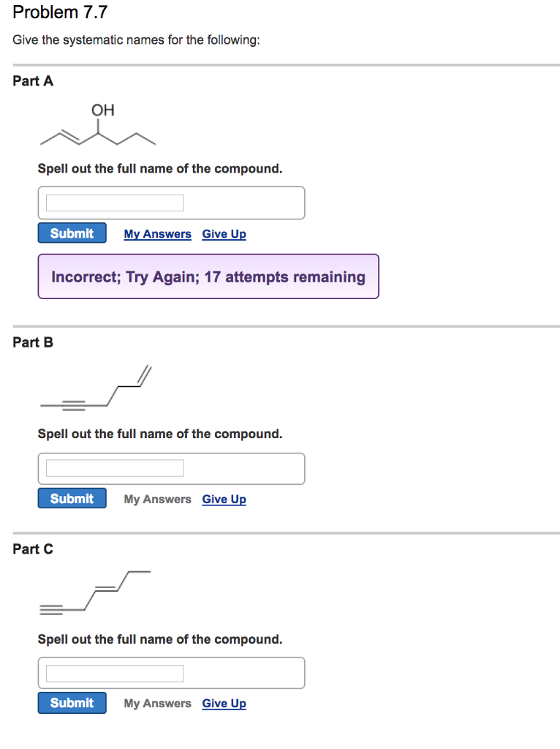Click the Submit button in Part C
560x749 pixels.
point(72,702)
